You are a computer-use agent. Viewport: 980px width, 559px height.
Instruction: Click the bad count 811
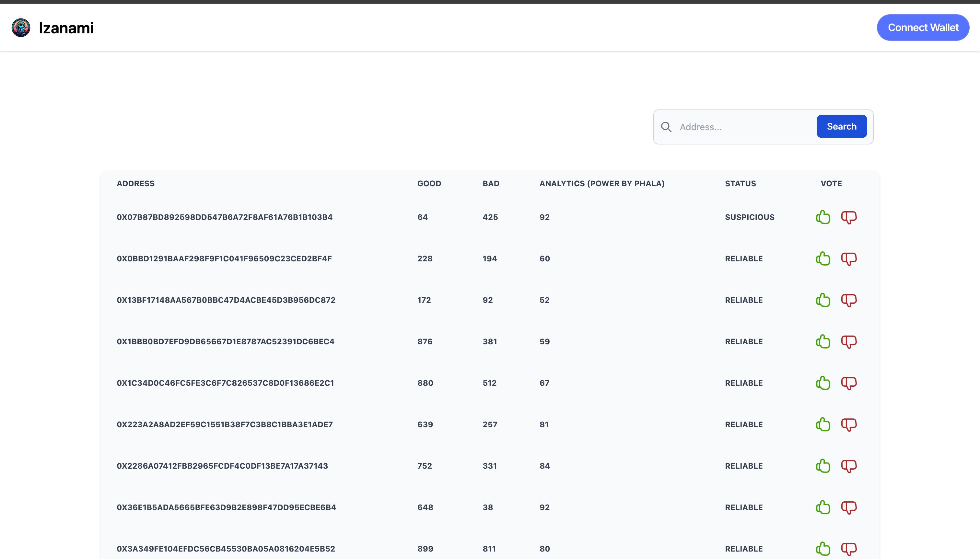click(489, 549)
